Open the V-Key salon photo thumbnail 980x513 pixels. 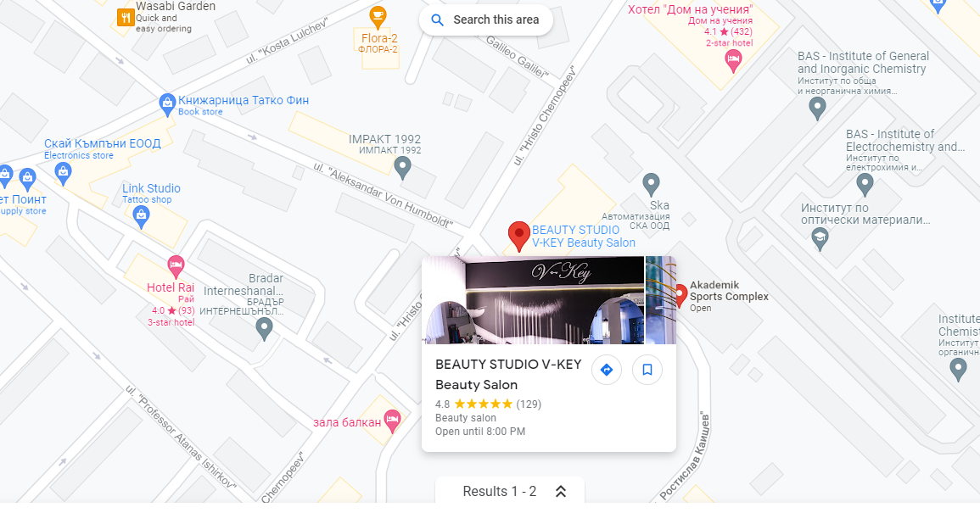[x=533, y=300]
